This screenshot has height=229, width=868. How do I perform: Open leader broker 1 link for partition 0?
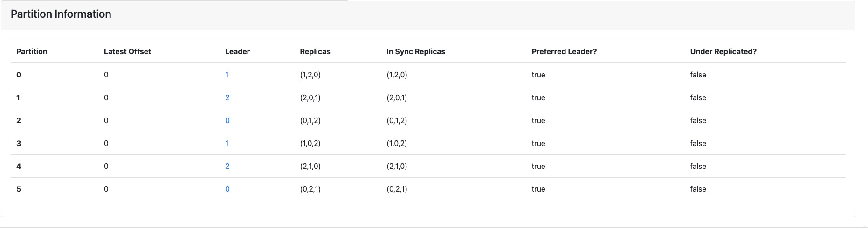pos(227,75)
